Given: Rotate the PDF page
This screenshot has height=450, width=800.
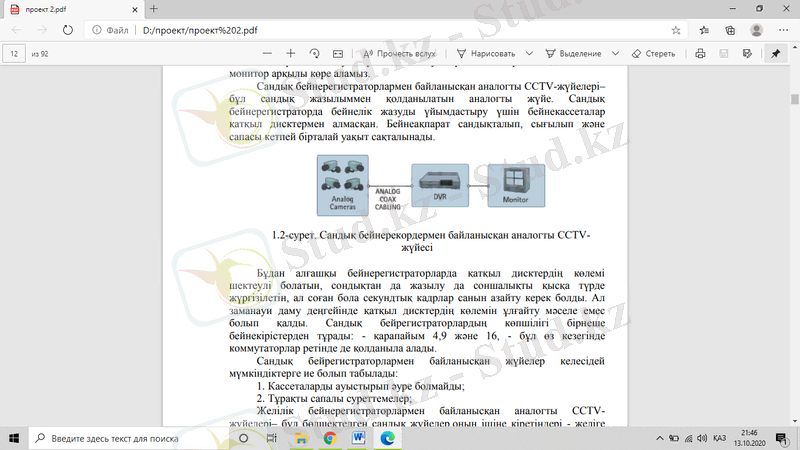Looking at the screenshot, I should [x=314, y=54].
